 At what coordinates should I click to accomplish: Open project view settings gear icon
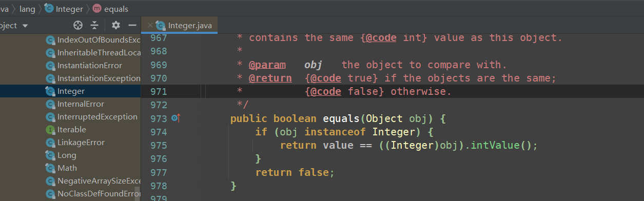coord(116,25)
